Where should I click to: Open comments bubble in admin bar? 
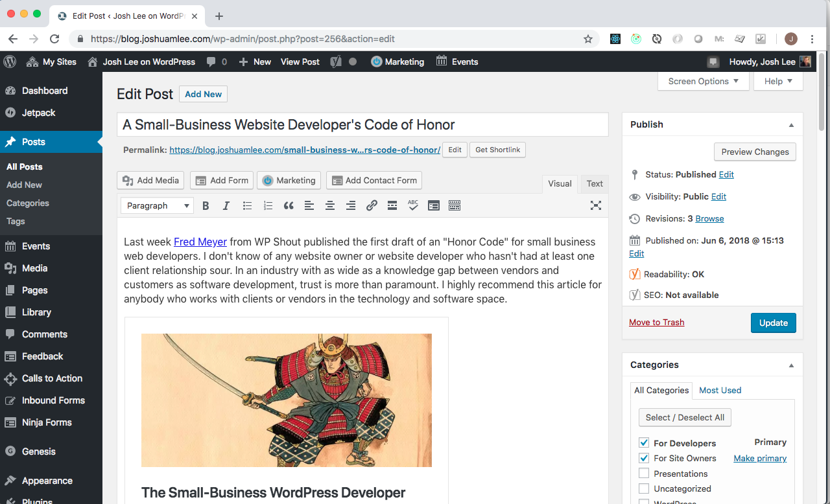217,62
